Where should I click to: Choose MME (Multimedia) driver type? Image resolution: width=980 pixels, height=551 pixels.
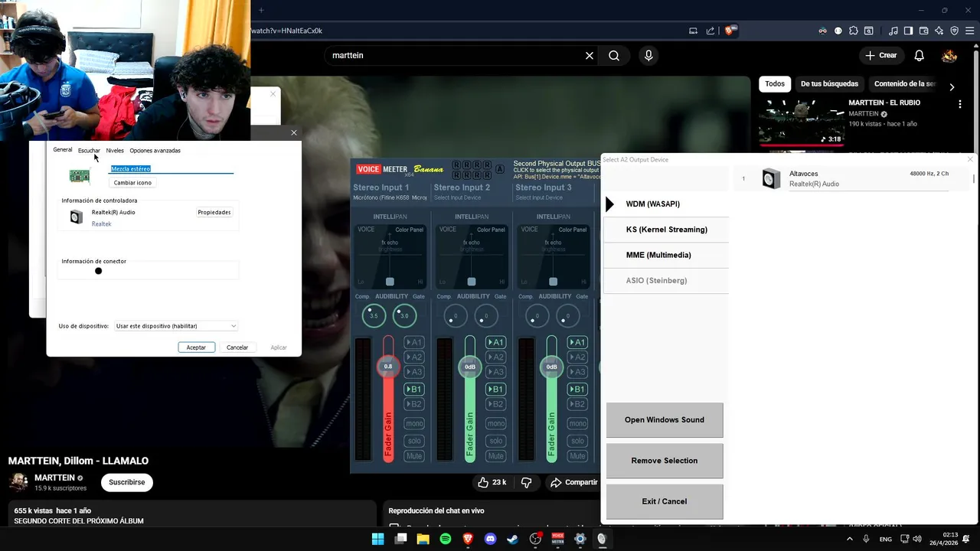pyautogui.click(x=666, y=255)
